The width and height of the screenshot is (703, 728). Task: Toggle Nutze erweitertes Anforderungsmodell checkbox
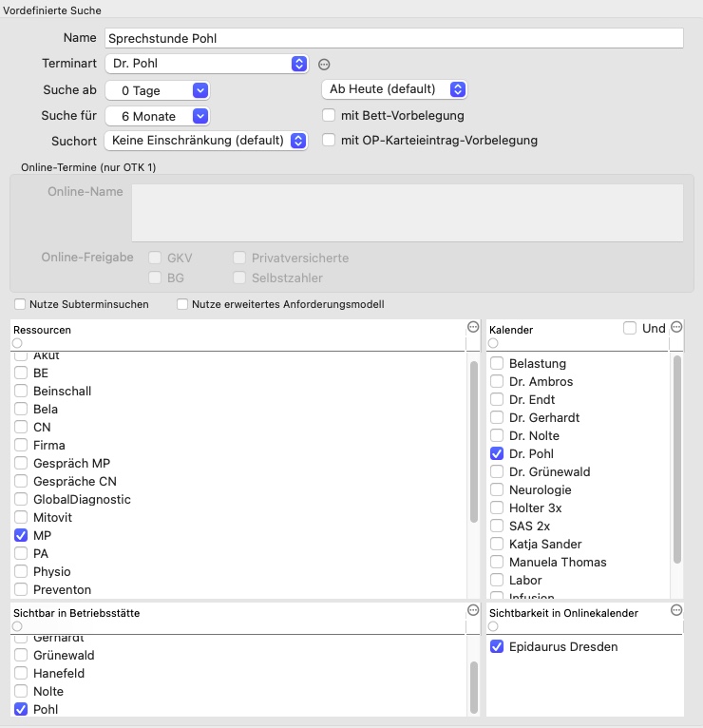pyautogui.click(x=181, y=304)
